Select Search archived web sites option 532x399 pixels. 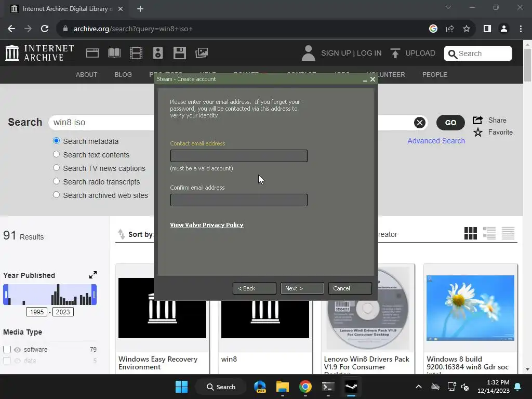(x=56, y=195)
